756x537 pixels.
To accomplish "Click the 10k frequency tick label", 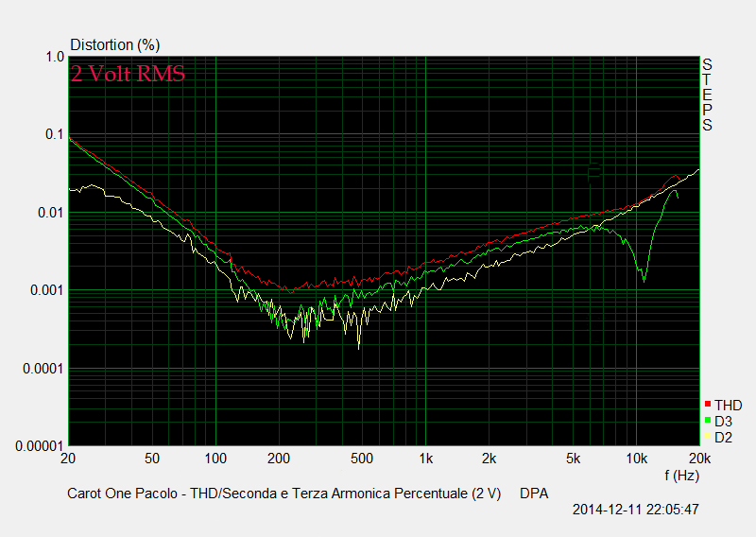I will (x=636, y=459).
